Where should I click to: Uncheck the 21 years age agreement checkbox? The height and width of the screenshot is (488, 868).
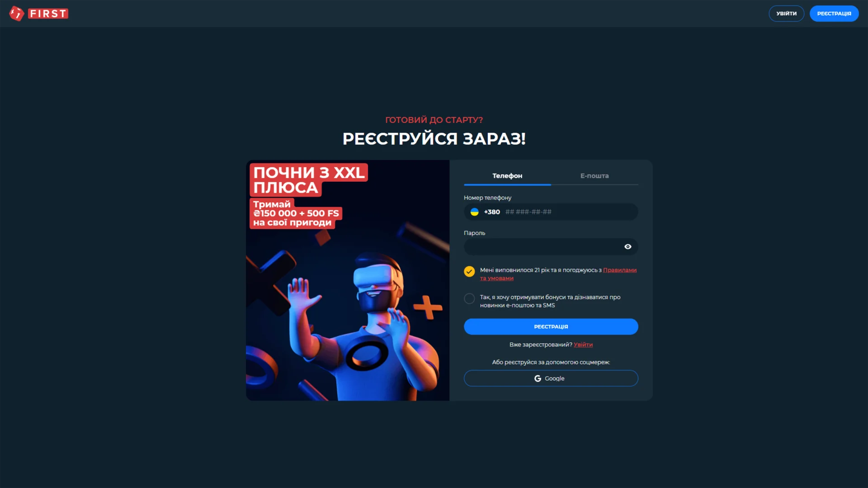pyautogui.click(x=469, y=272)
